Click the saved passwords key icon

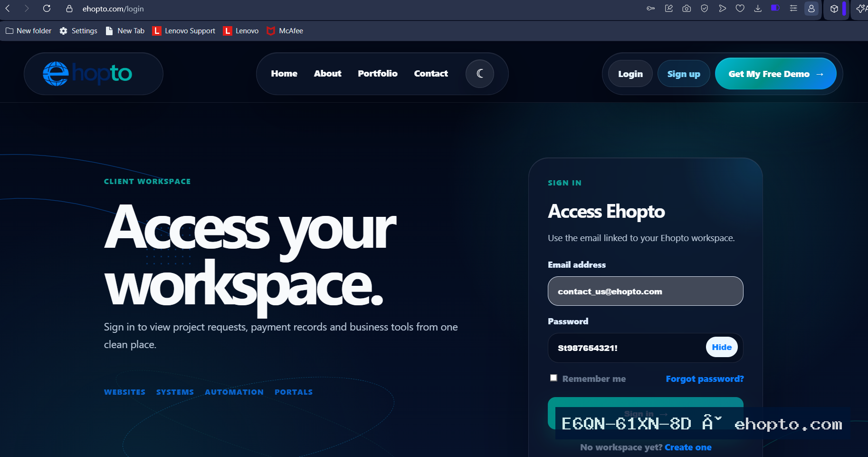[x=650, y=9]
